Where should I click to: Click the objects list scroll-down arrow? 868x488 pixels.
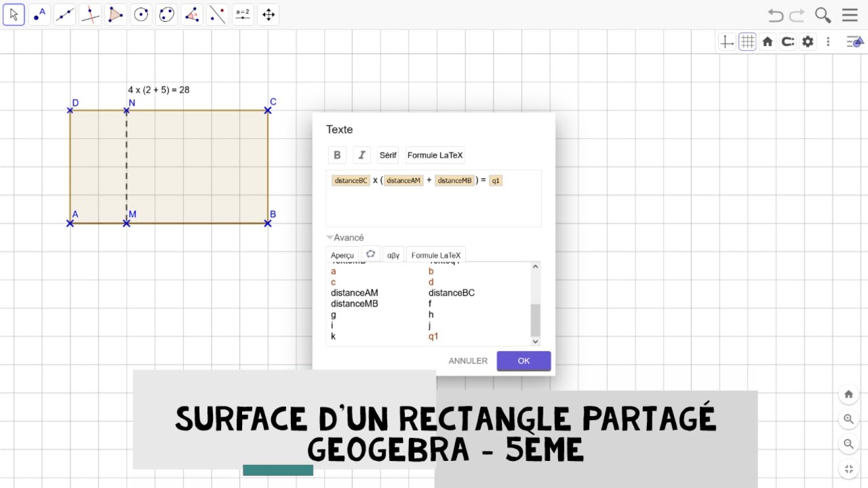coord(535,341)
